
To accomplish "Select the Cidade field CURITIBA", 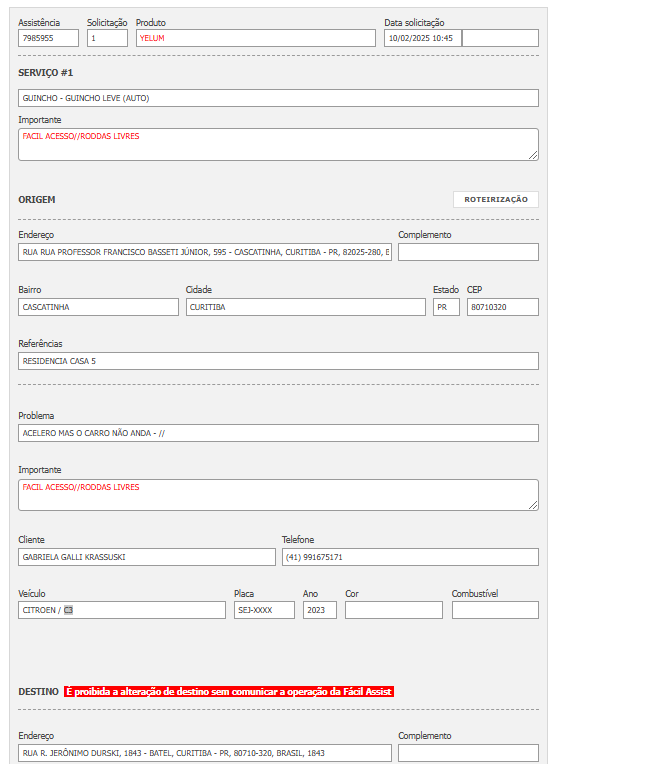I will [x=305, y=307].
